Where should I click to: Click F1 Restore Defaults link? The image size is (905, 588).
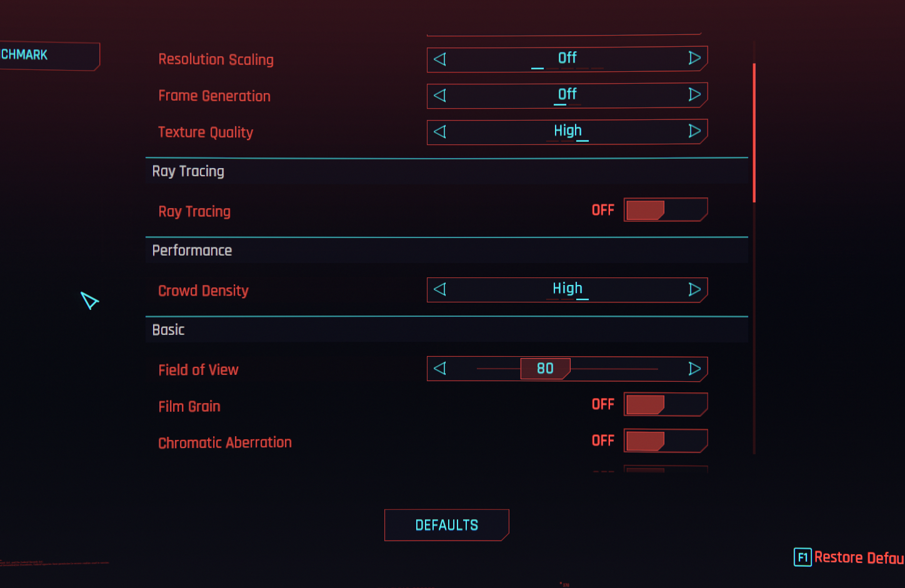coord(849,557)
